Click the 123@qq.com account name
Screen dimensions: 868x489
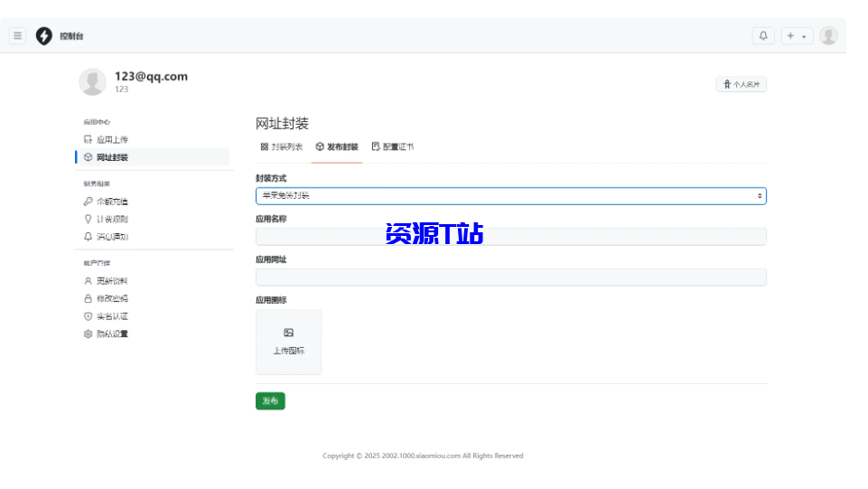click(151, 77)
